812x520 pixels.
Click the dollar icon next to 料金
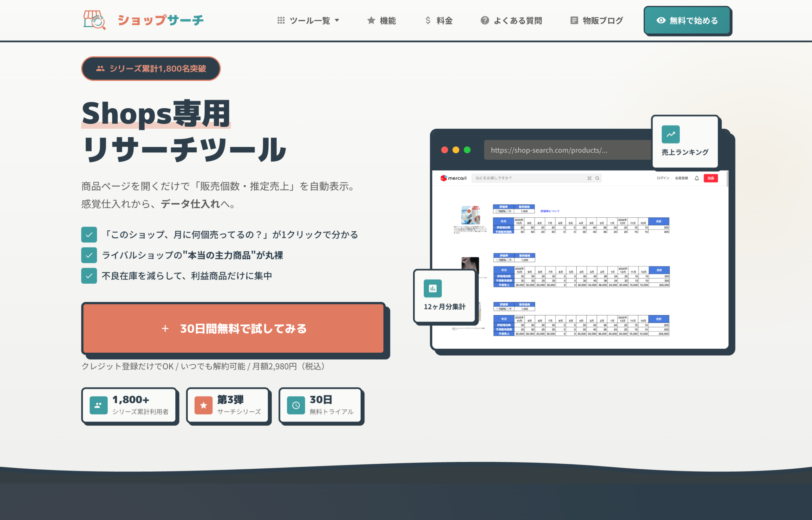[x=428, y=20]
